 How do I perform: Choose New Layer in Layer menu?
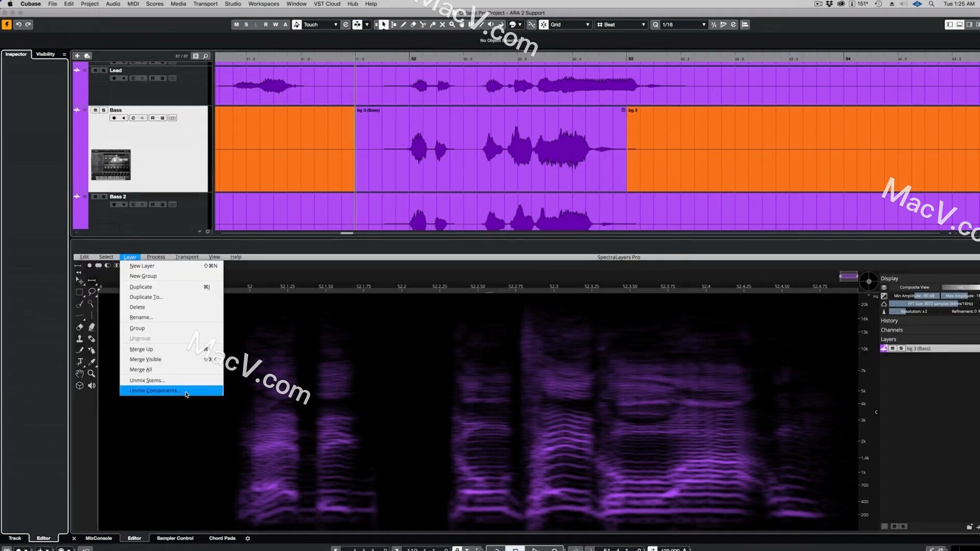pos(171,266)
